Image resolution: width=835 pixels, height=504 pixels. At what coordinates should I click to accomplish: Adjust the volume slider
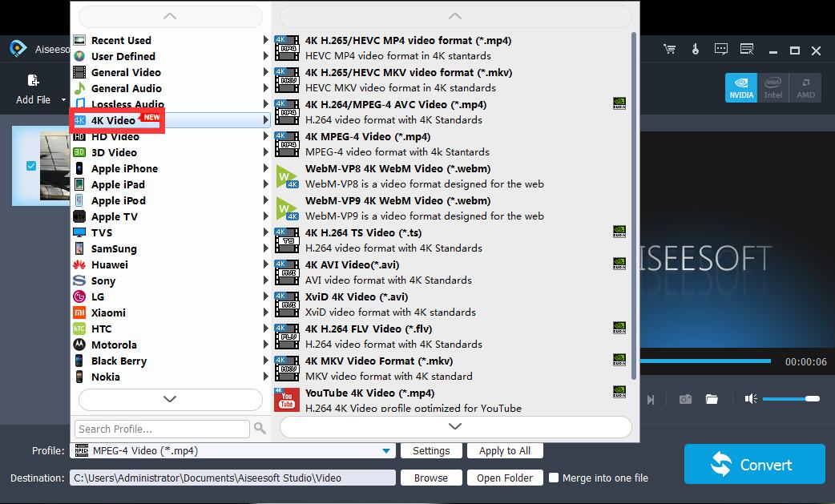tap(791, 398)
